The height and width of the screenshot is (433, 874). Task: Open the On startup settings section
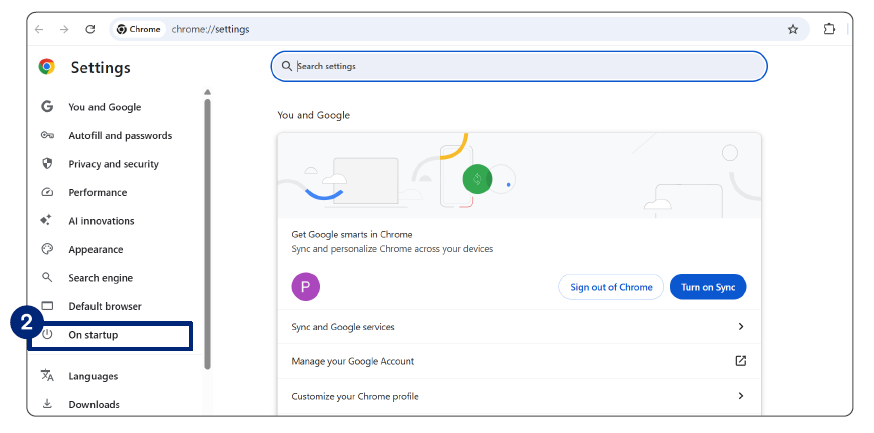pos(93,335)
